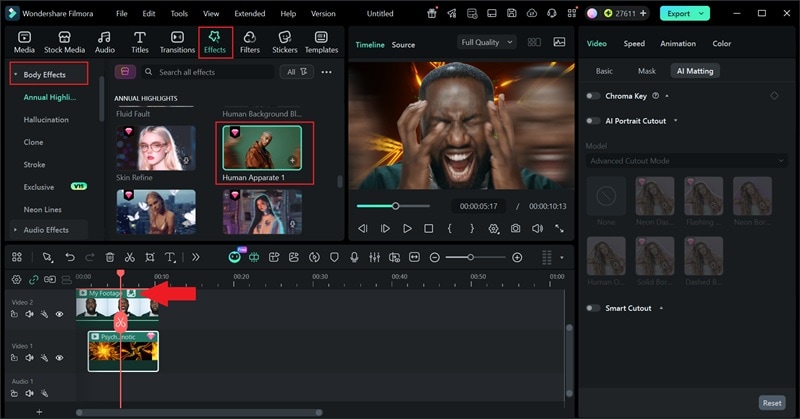Click the gift box icon in title bar
Image resolution: width=800 pixels, height=419 pixels.
pos(432,13)
